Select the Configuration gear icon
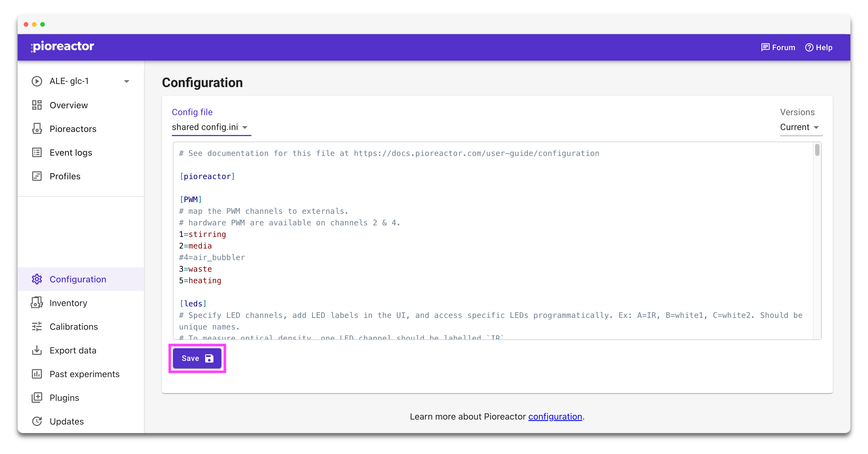The height and width of the screenshot is (454, 868). [x=37, y=279]
